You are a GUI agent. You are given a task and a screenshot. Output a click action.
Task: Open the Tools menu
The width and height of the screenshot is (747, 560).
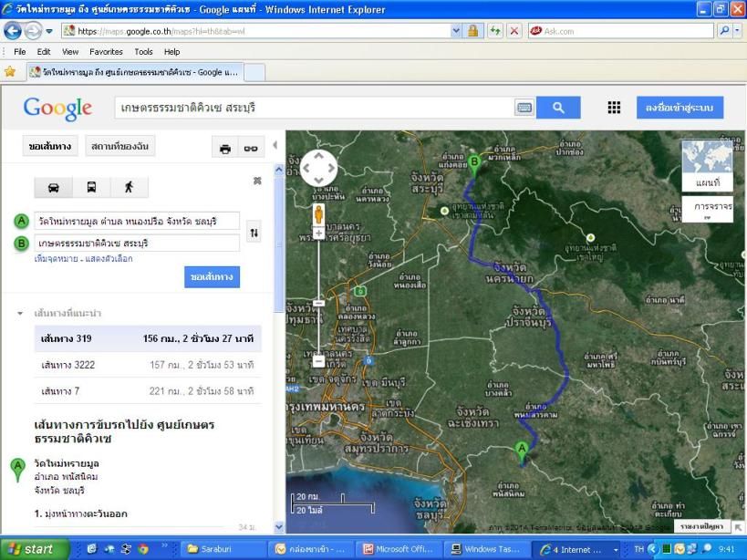pyautogui.click(x=143, y=52)
